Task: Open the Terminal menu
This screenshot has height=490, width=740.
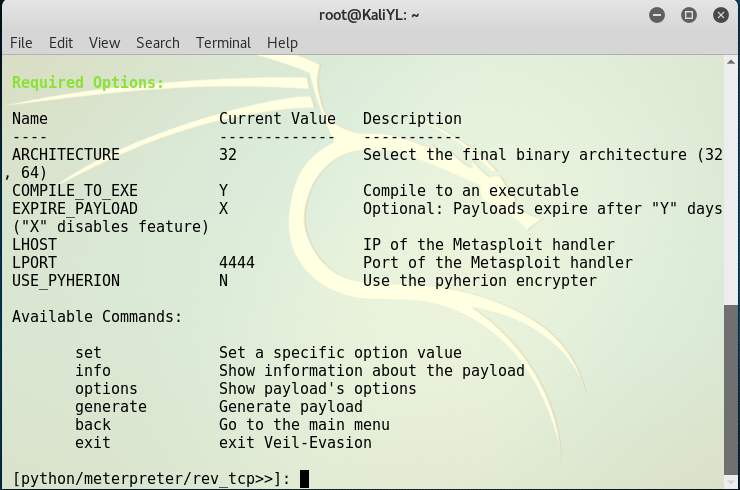Action: pos(223,43)
